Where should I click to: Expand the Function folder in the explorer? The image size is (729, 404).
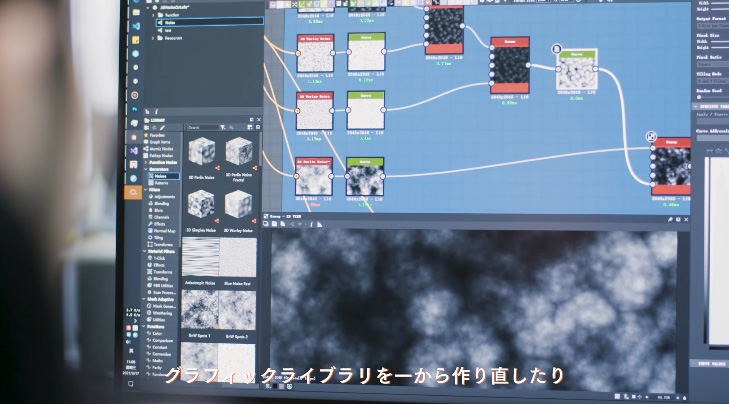[153, 15]
